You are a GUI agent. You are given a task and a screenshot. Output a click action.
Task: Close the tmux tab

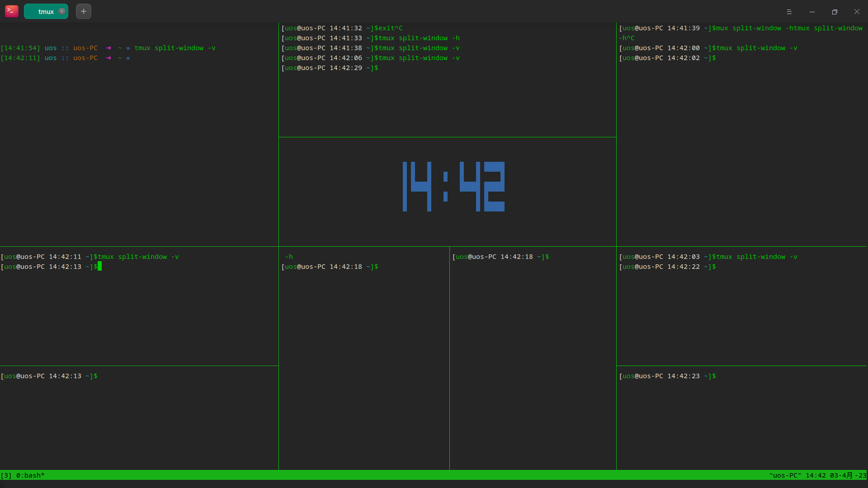click(62, 11)
